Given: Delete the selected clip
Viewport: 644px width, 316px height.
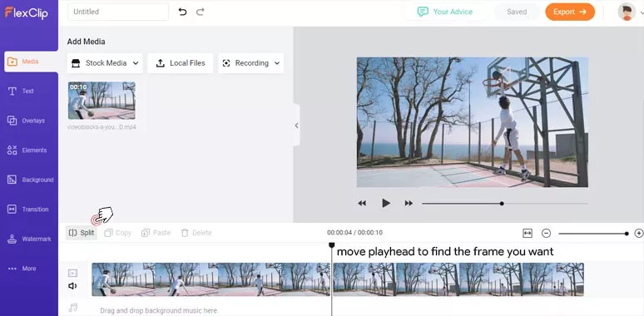Looking at the screenshot, I should 196,233.
